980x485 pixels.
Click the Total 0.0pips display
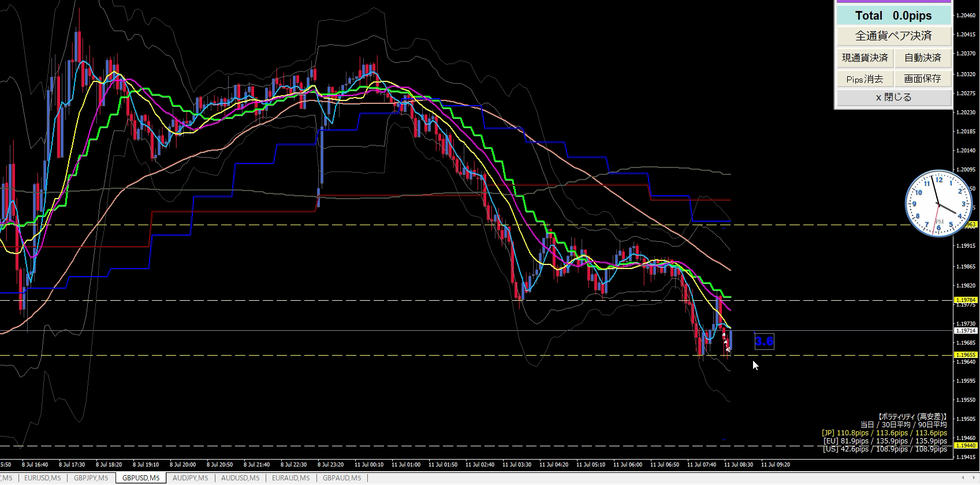[x=893, y=16]
